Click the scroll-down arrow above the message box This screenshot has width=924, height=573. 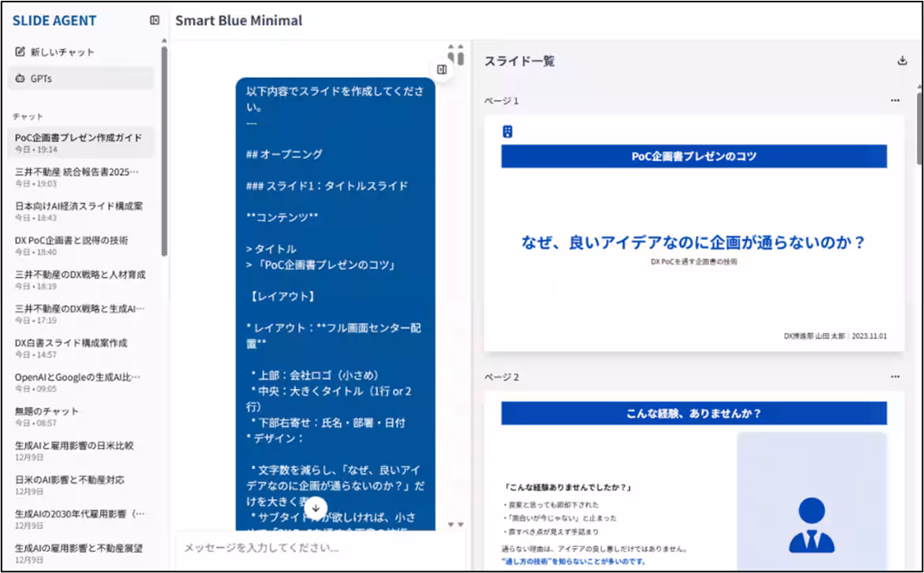315,508
